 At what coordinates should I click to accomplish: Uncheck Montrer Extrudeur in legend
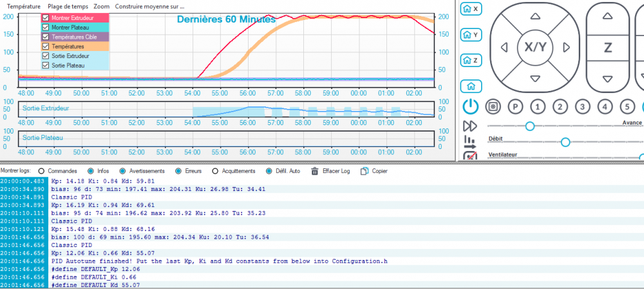click(x=46, y=18)
